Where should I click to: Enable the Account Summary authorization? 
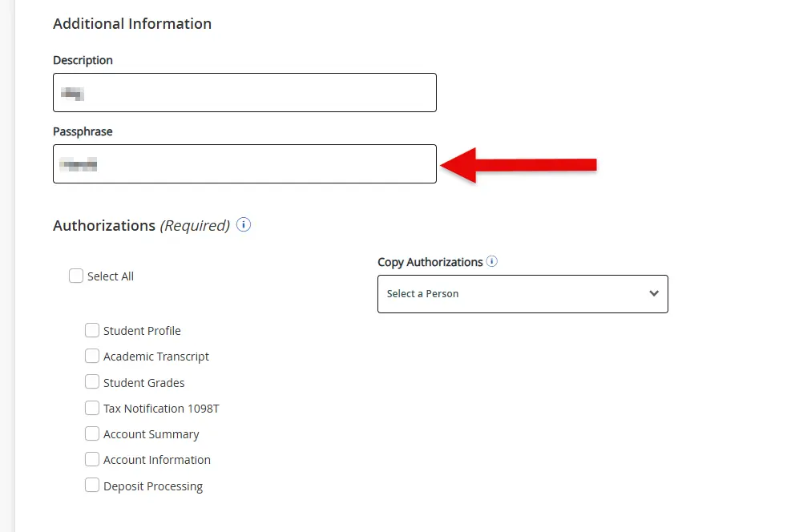(92, 433)
